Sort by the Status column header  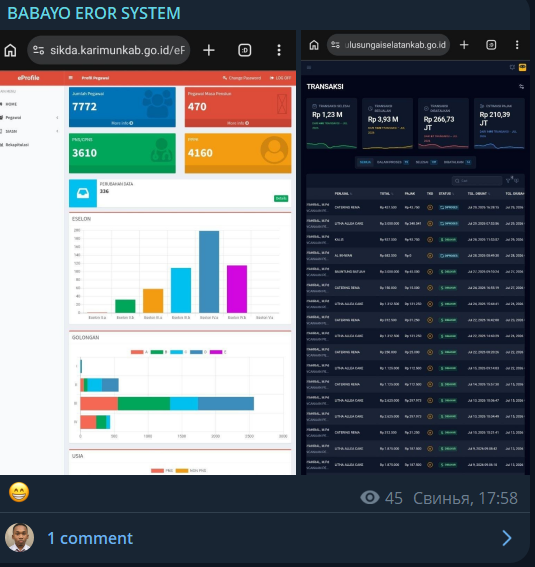446,194
